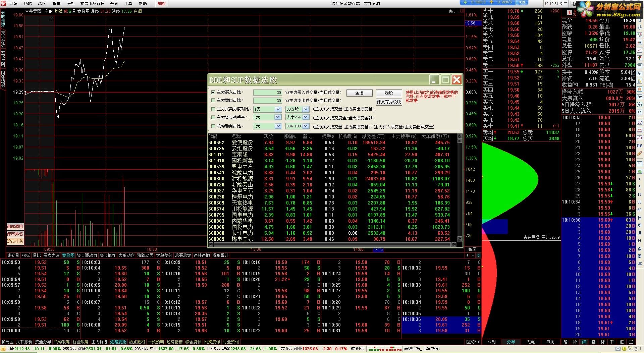Select the 60-minute period icon
The height and width of the screenshot is (353, 644).
click(x=640, y=210)
